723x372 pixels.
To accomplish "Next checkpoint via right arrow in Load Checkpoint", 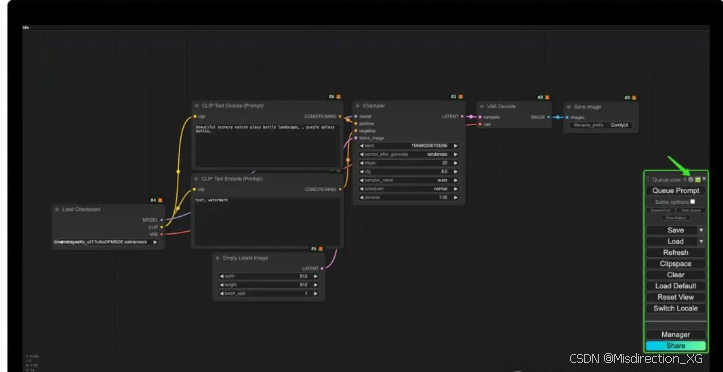I will tap(155, 242).
